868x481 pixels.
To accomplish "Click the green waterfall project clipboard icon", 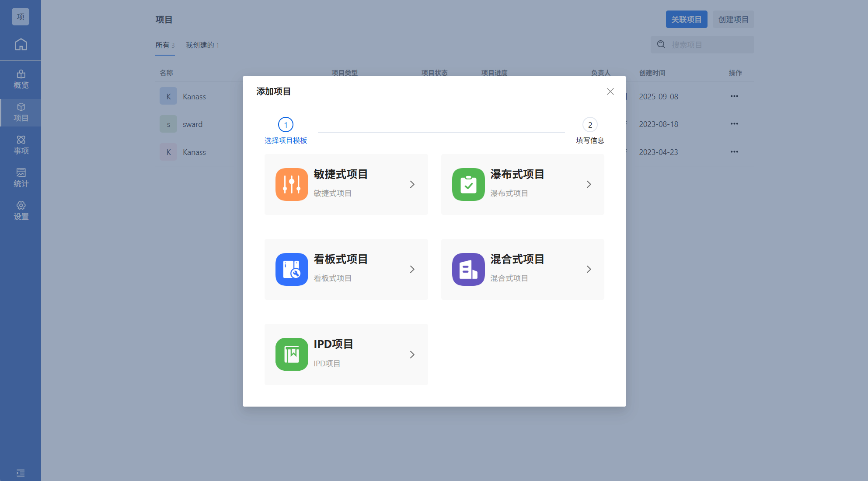I will tap(468, 184).
